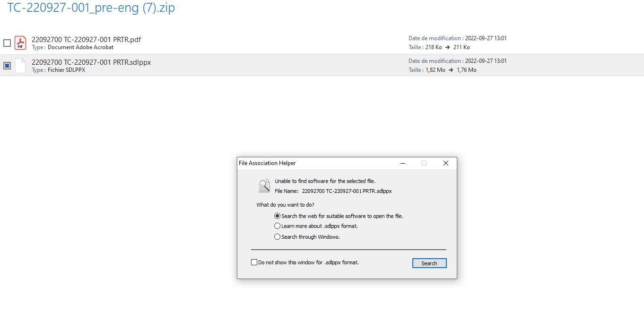Check the box next to the PDF file
Image resolution: width=644 pixels, height=313 pixels.
pos(7,43)
